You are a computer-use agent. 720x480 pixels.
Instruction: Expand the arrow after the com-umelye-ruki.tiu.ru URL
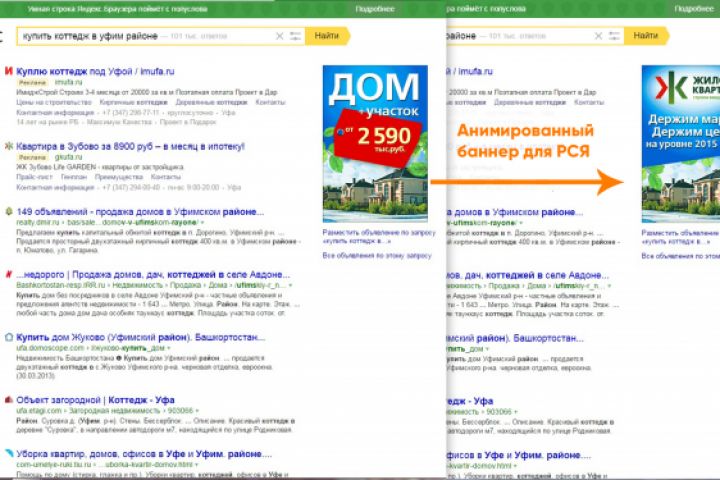coord(197,464)
